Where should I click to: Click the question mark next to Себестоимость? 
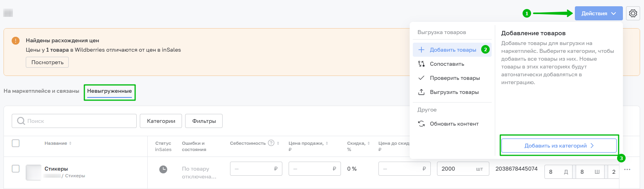coord(271,143)
